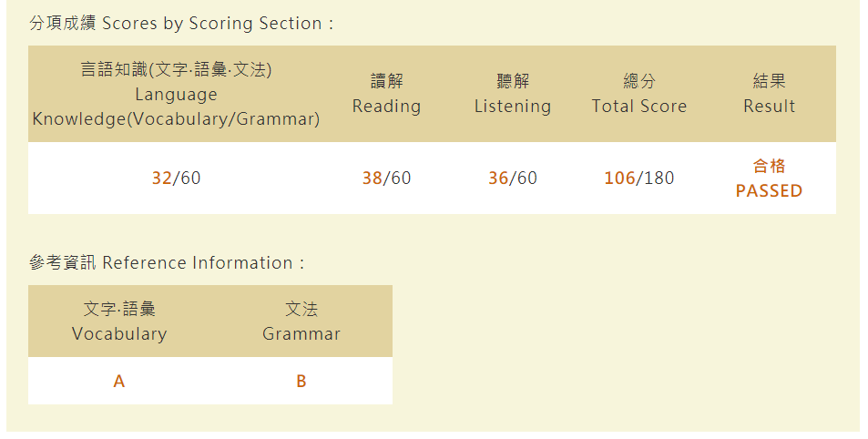868x439 pixels.
Task: Select the 32/60 Language Knowledge score
Action: (176, 179)
